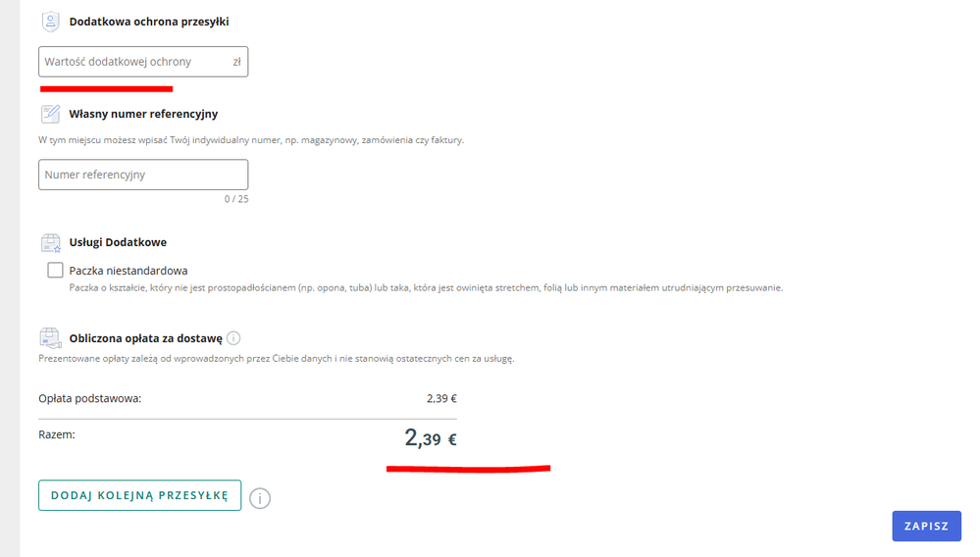Viewport: 980px width, 557px height.
Task: Click the Usługi Dodatkowe heading text
Action: click(x=118, y=242)
